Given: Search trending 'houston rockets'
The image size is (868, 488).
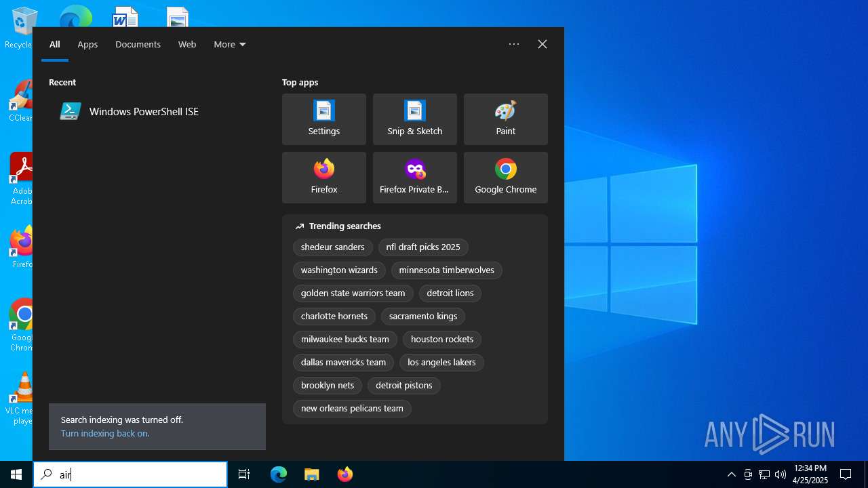Looking at the screenshot, I should (x=442, y=340).
